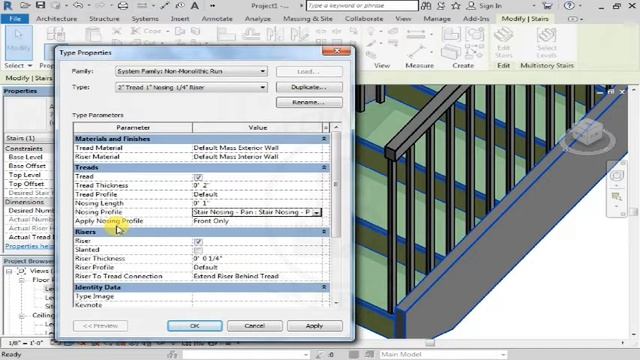Click the Tread Thickness value cell

pos(257,186)
